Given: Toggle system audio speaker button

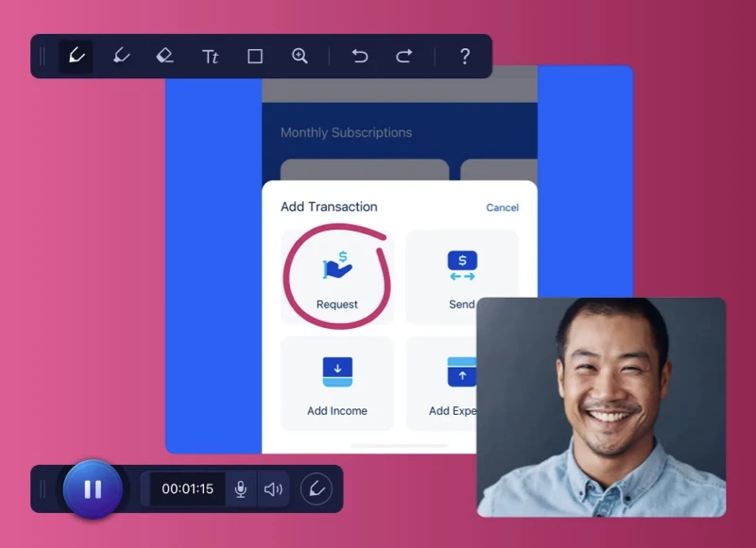Looking at the screenshot, I should click(273, 488).
